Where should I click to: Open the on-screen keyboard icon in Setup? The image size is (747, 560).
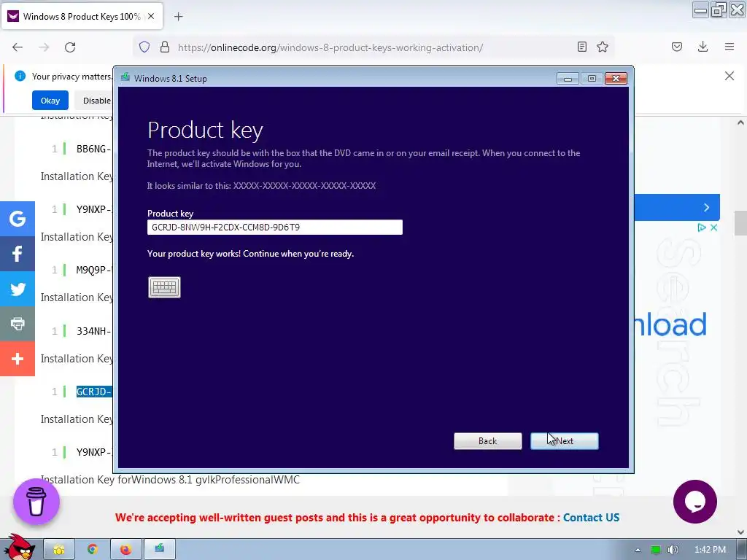(x=164, y=287)
